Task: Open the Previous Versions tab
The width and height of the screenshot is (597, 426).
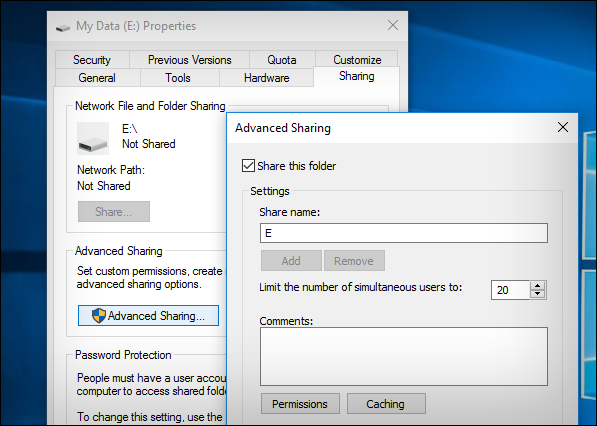Action: point(189,60)
